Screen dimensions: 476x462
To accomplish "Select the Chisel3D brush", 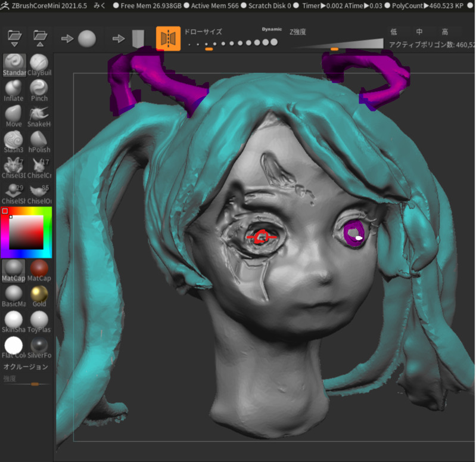I will point(13,168).
